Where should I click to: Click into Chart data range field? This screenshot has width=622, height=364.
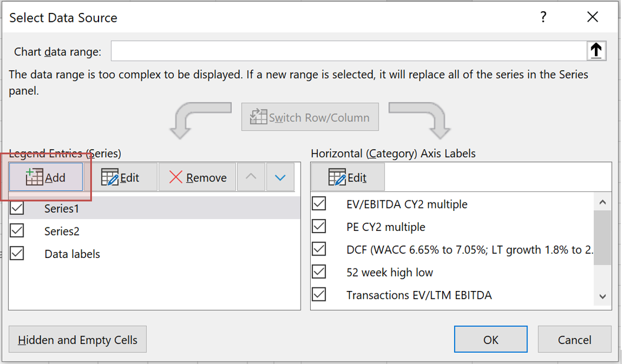pos(348,51)
